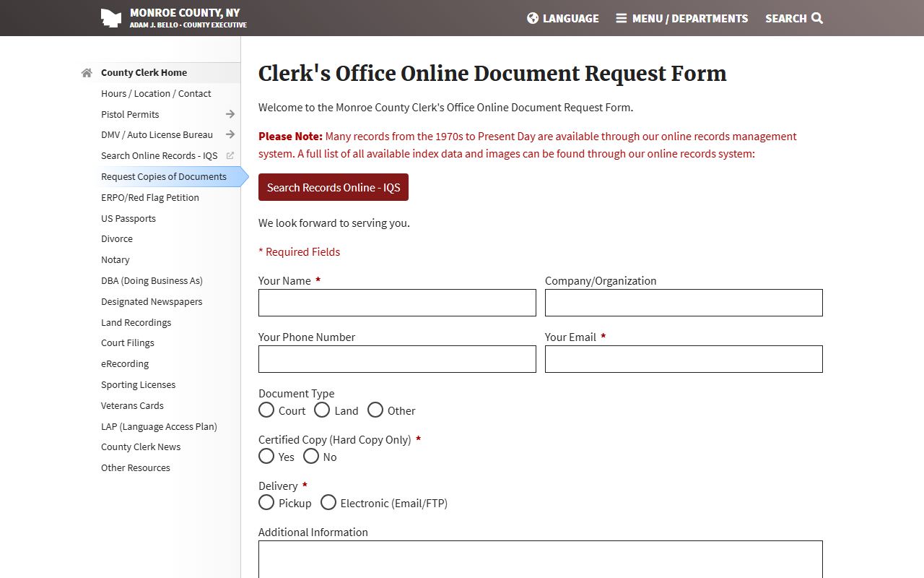Click the Company/Organization input field
Screen dimensions: 924x578
coord(684,303)
